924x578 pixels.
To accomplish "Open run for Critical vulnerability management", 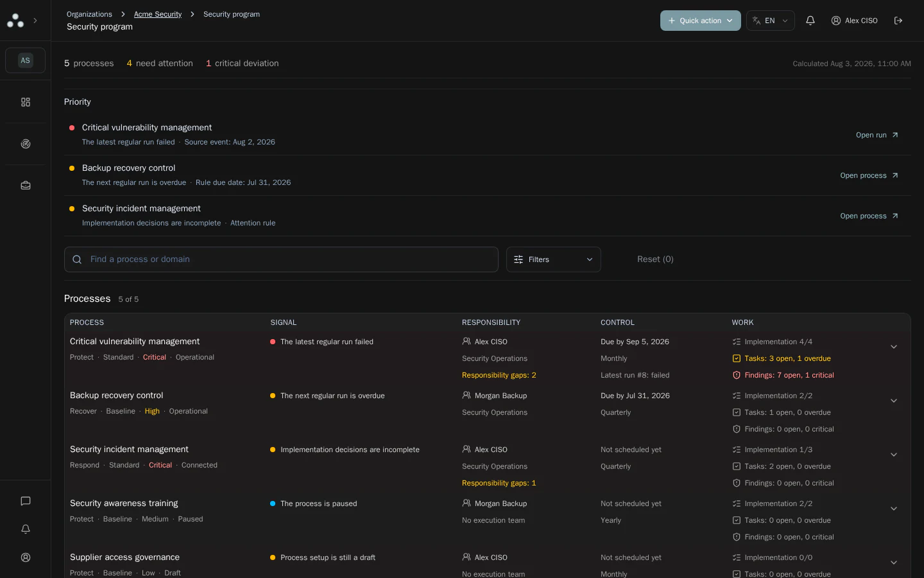I will (877, 135).
